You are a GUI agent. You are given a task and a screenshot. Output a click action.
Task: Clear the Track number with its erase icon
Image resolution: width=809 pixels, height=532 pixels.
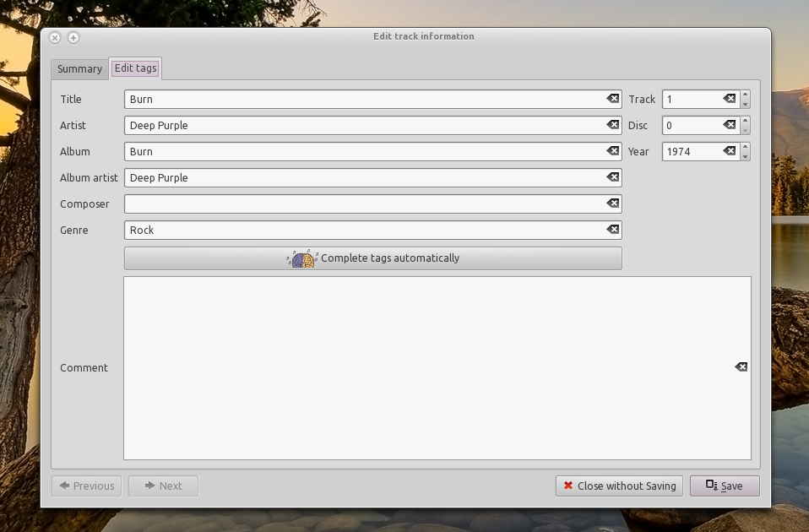point(729,99)
